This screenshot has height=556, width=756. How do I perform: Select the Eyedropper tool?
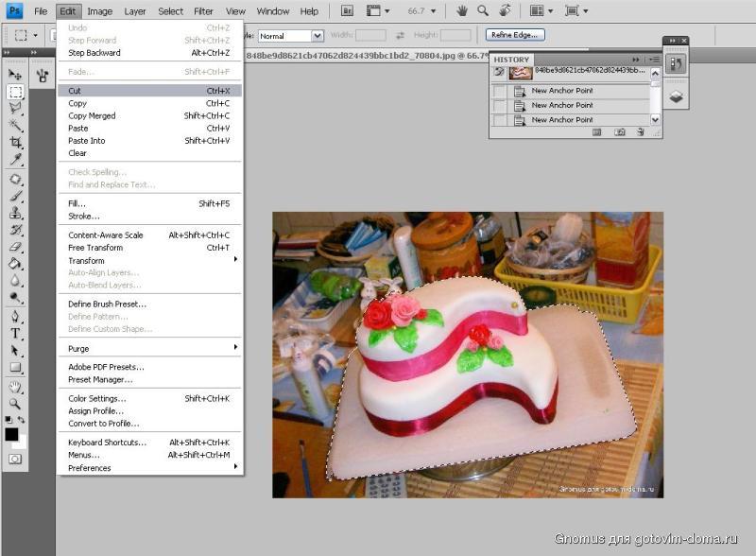coord(15,159)
